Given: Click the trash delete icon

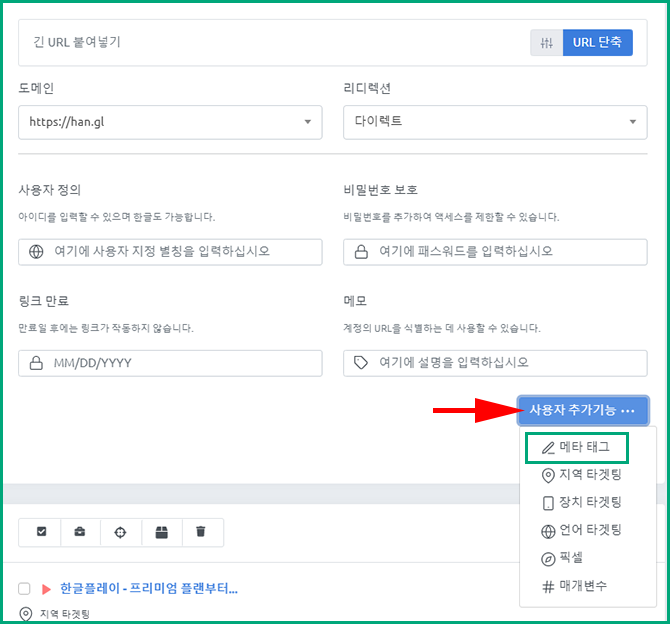Looking at the screenshot, I should 201,532.
